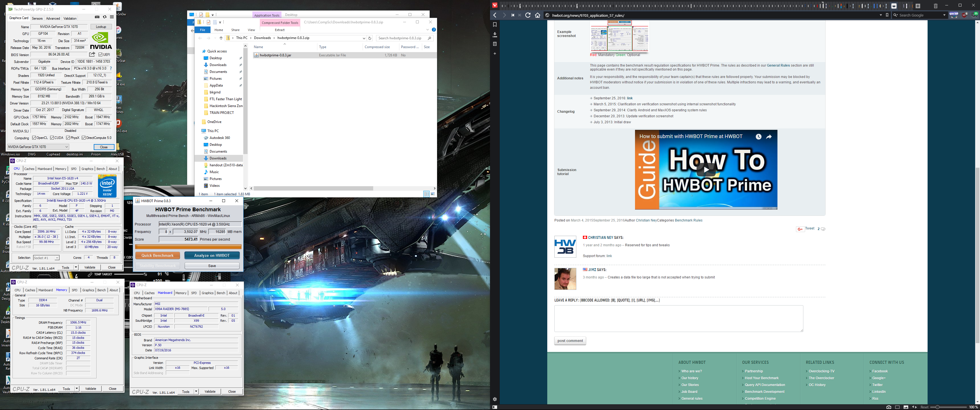Open Advanced tab in GPU-Z
Screen dimensions: 980x410
click(53, 18)
